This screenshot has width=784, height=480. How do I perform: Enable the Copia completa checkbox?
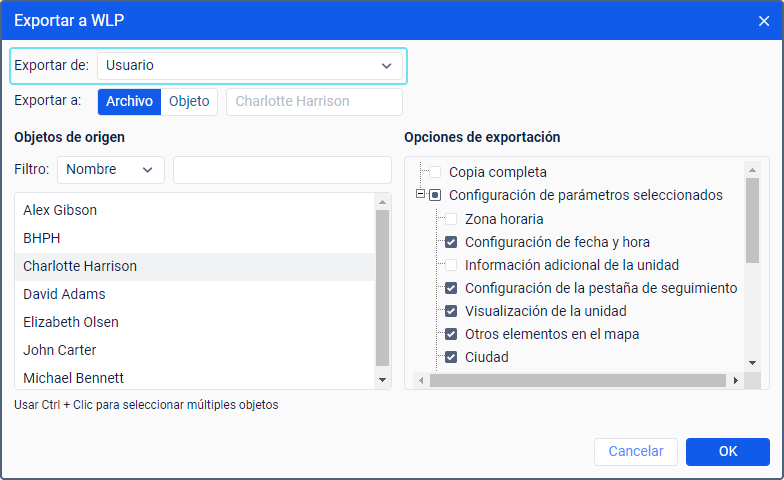(435, 172)
